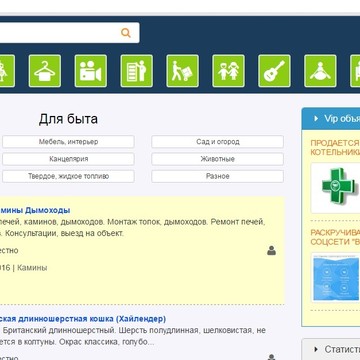Open the video camera category icon
Viewport: 360px width, 360px height.
click(91, 71)
